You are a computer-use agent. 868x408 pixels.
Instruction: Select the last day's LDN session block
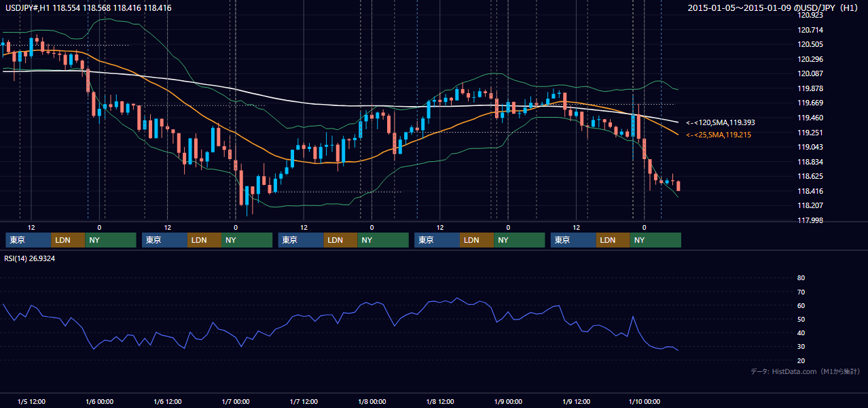pos(613,240)
